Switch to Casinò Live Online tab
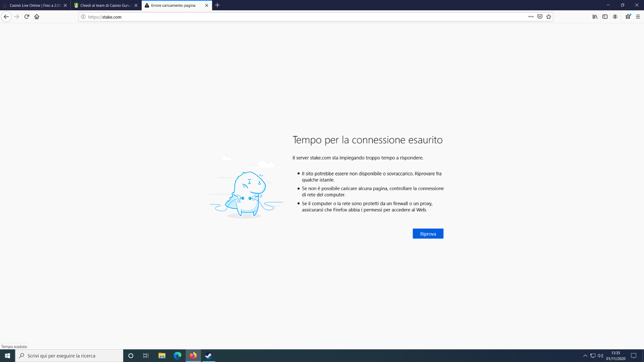644x362 pixels. point(35,5)
